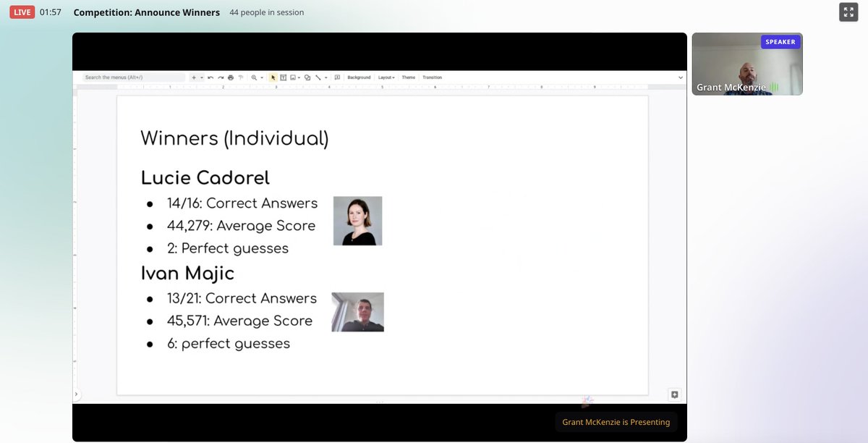This screenshot has width=868, height=443.
Task: Click the Add comment icon
Action: tap(337, 77)
